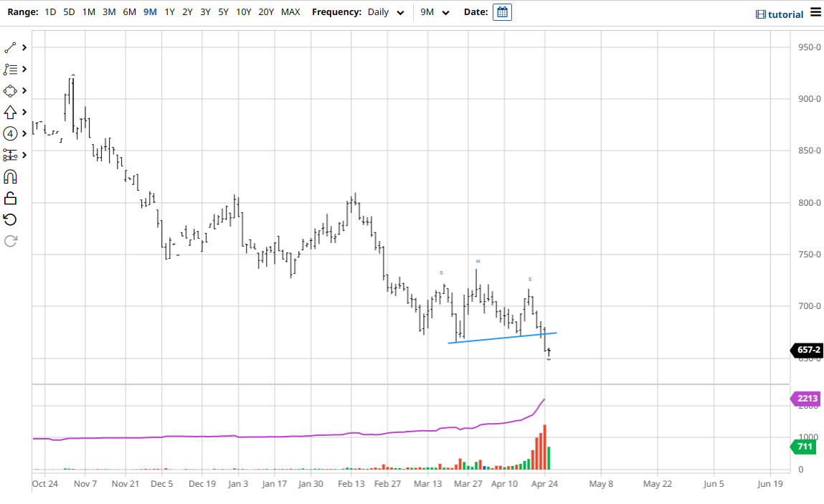Screen dimensions: 824x504
Task: Click the blue neckline trendline
Action: tap(503, 338)
